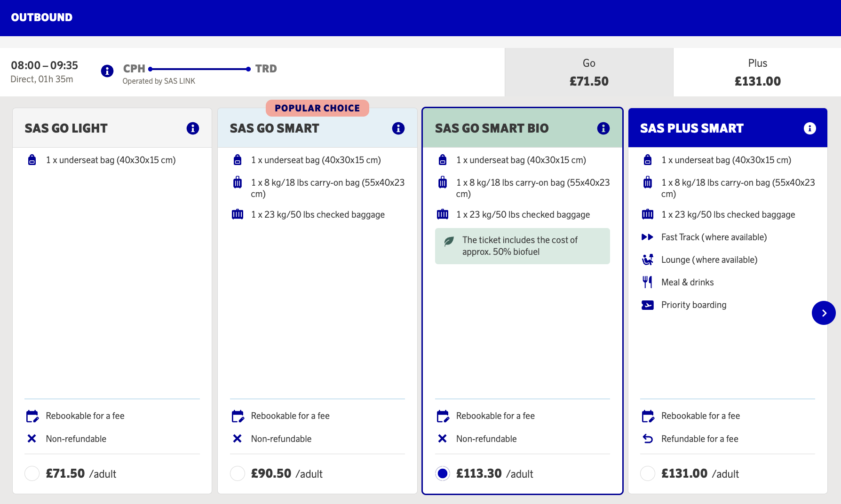
Task: Click the non-refundable X icon in SAS Go Smart
Action: pyautogui.click(x=238, y=439)
